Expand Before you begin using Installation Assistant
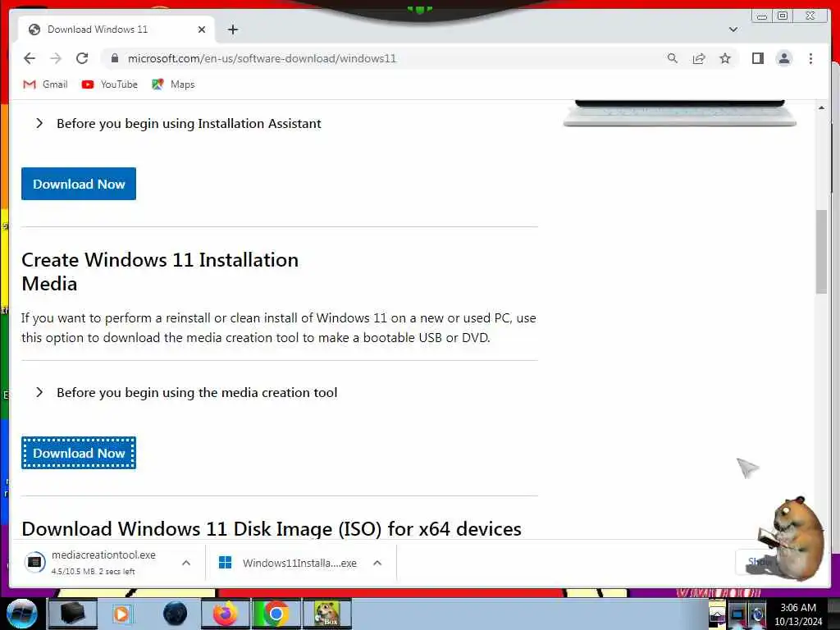This screenshot has height=630, width=840. (178, 124)
